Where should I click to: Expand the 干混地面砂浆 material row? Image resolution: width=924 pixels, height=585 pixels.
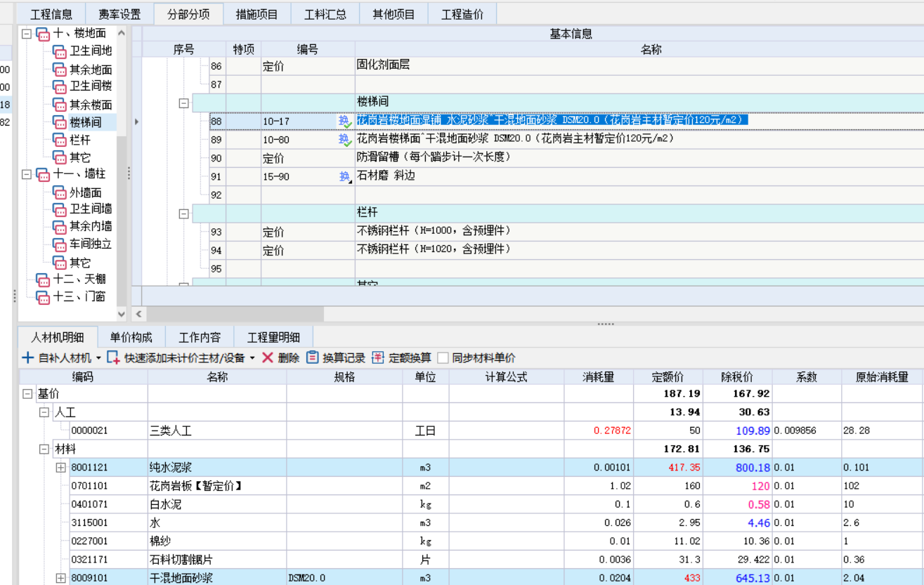pos(61,578)
